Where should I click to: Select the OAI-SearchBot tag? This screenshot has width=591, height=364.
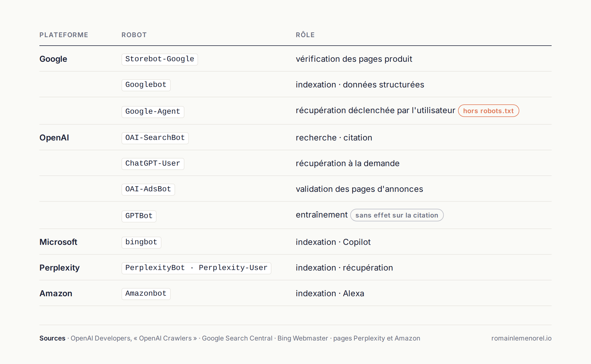click(155, 138)
